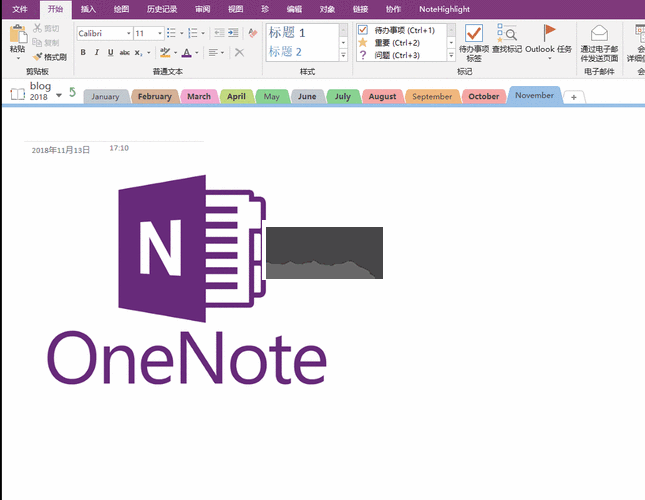This screenshot has height=500, width=645.
Task: Click the Outlook Tasks flag icon
Action: click(550, 34)
